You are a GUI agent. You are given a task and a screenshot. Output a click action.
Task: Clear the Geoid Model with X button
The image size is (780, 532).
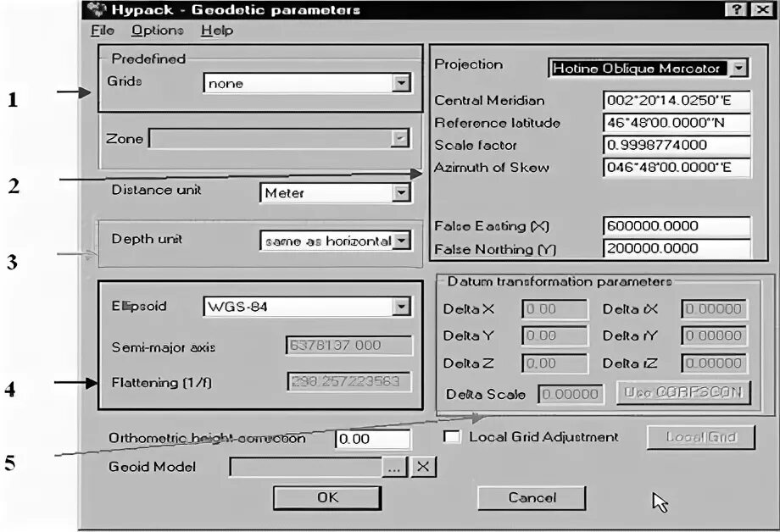[423, 467]
